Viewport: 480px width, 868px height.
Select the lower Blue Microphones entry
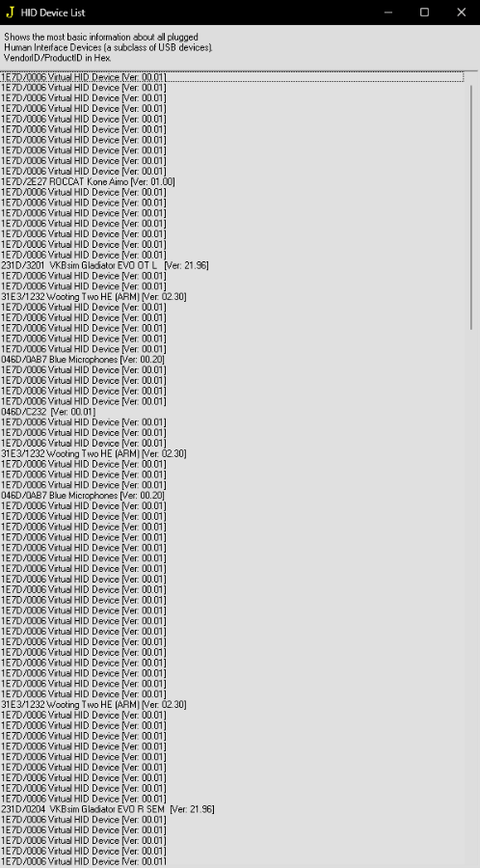coord(82,496)
